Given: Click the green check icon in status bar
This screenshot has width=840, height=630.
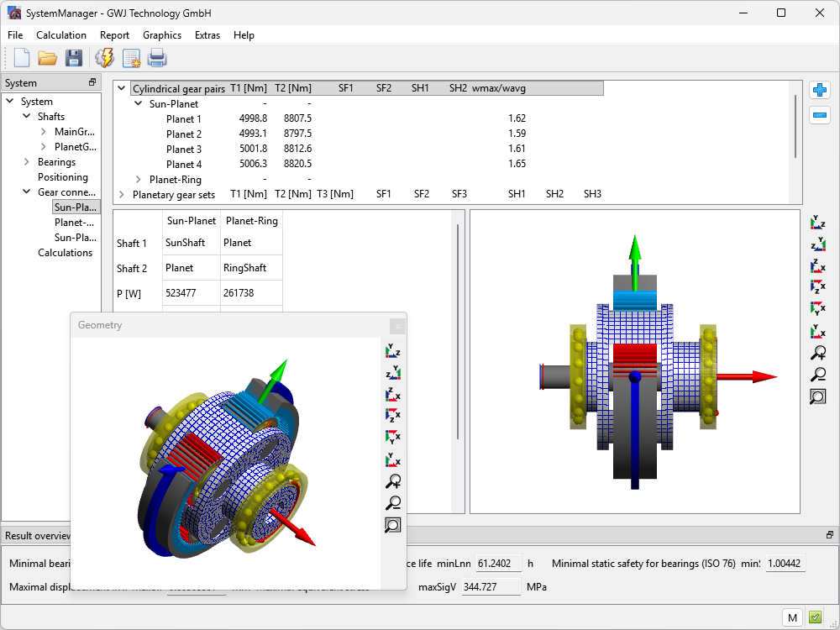Looking at the screenshot, I should click(815, 617).
